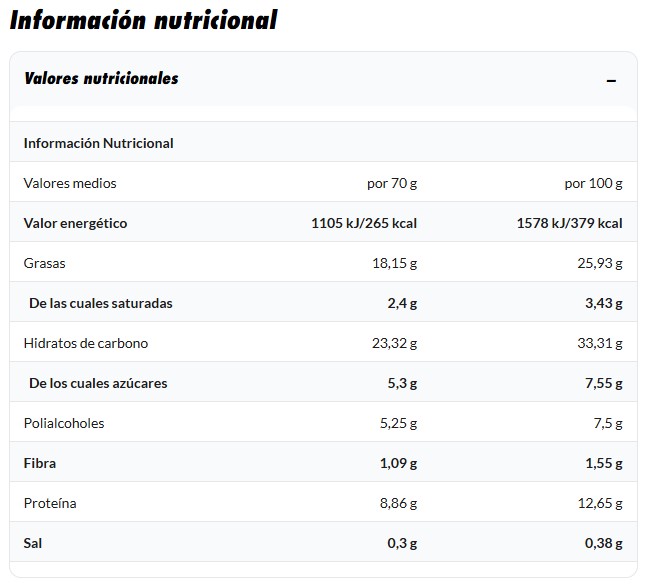Viewport: 648px width, 586px height.
Task: Click the Sal row label
Action: coord(33,543)
